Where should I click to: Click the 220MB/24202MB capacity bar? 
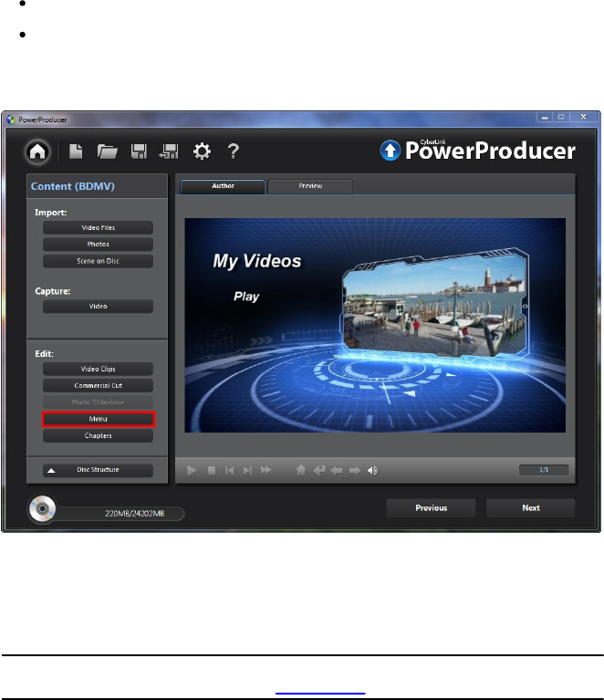[x=120, y=514]
